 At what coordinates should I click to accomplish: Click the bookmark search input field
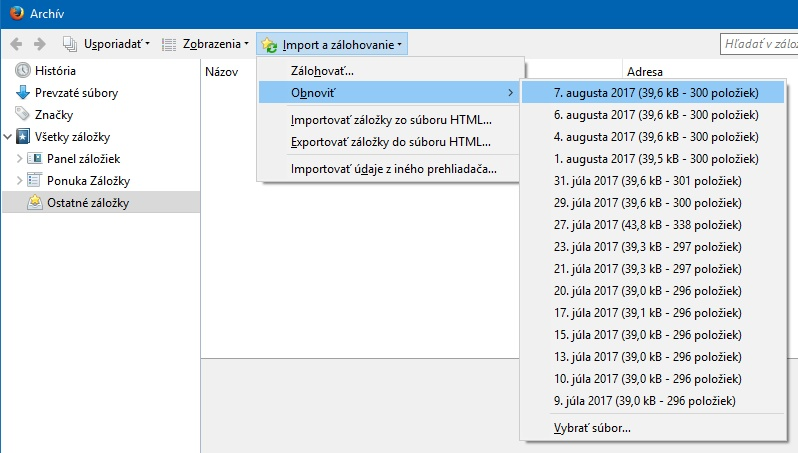[x=760, y=44]
